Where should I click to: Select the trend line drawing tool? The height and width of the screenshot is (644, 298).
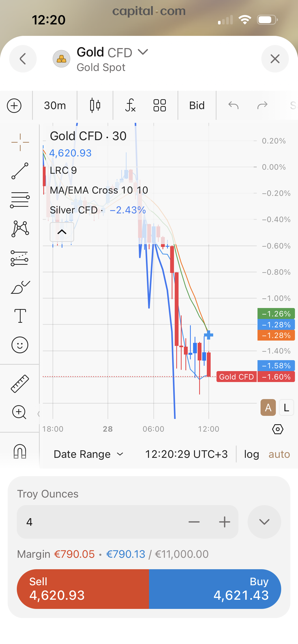pyautogui.click(x=20, y=171)
